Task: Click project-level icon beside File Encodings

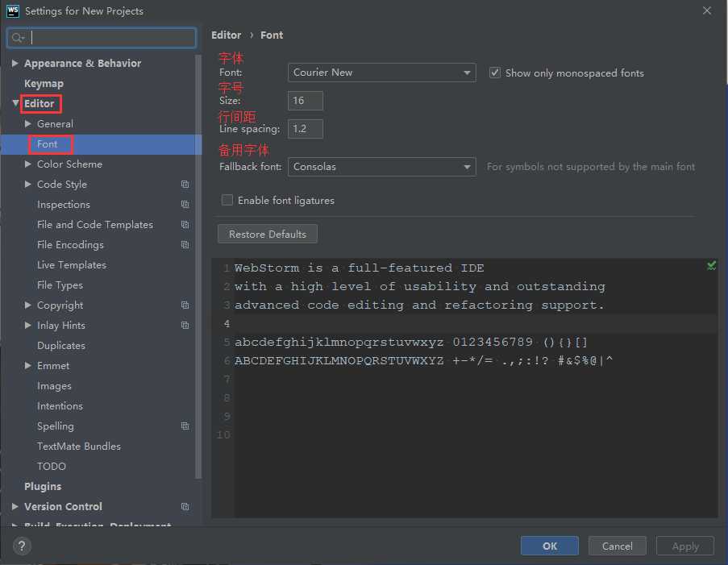Action: (x=185, y=245)
